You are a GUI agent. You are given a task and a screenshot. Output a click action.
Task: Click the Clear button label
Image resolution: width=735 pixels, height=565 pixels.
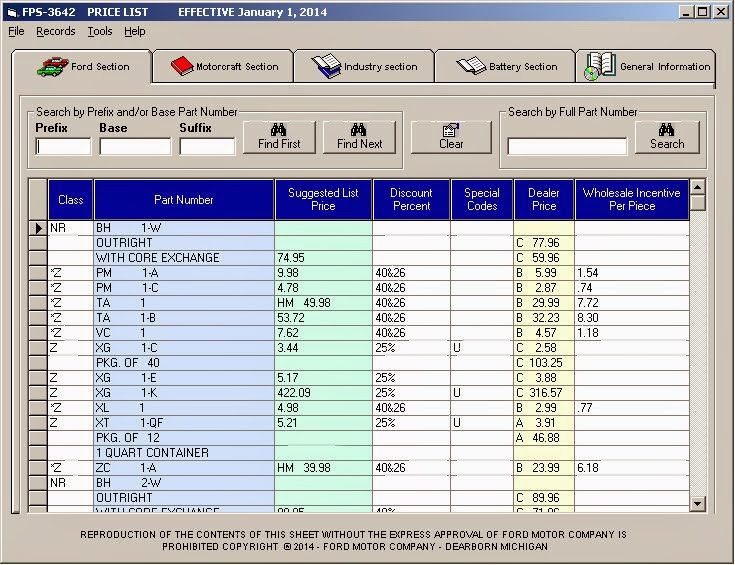(451, 143)
